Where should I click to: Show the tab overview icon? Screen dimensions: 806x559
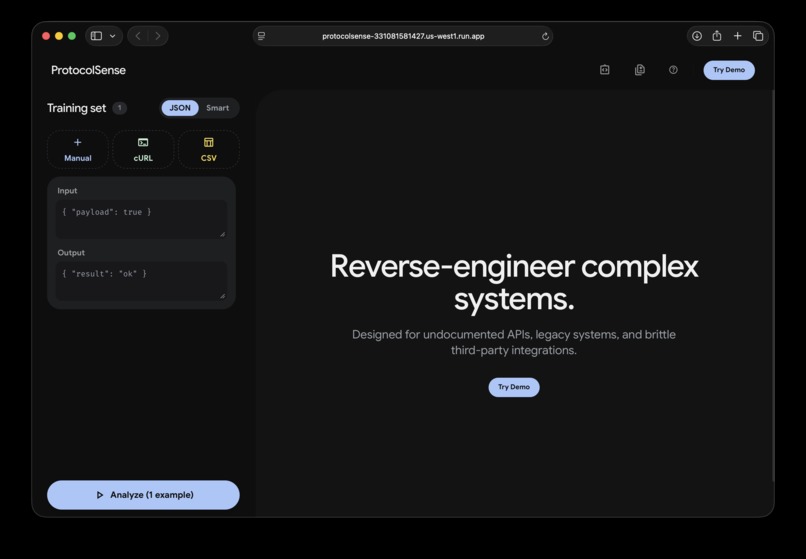point(758,36)
